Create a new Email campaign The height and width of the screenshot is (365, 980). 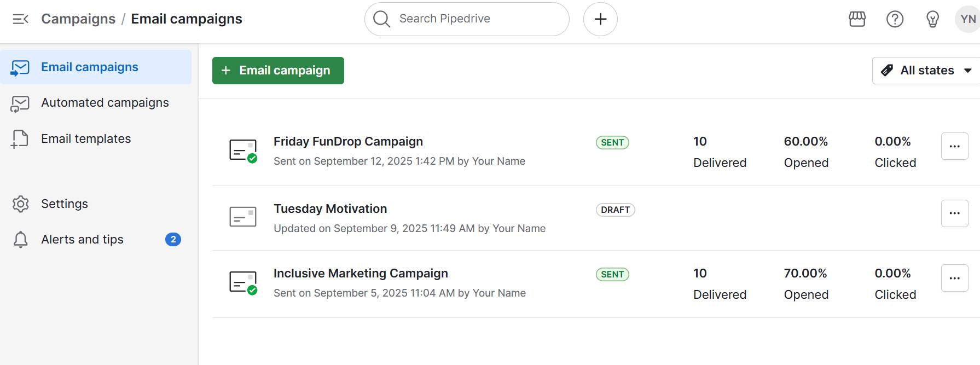[x=278, y=71]
